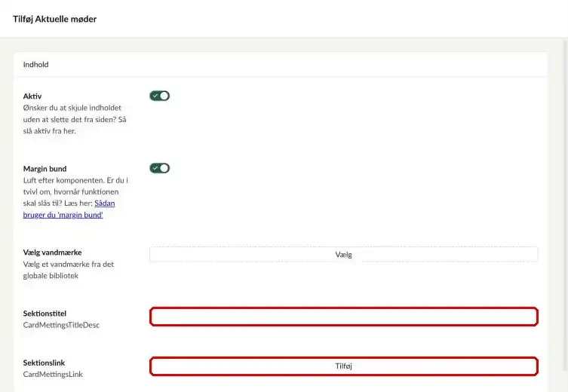Click Tilføj to add a Sektionslink
The height and width of the screenshot is (392, 568).
coord(343,366)
